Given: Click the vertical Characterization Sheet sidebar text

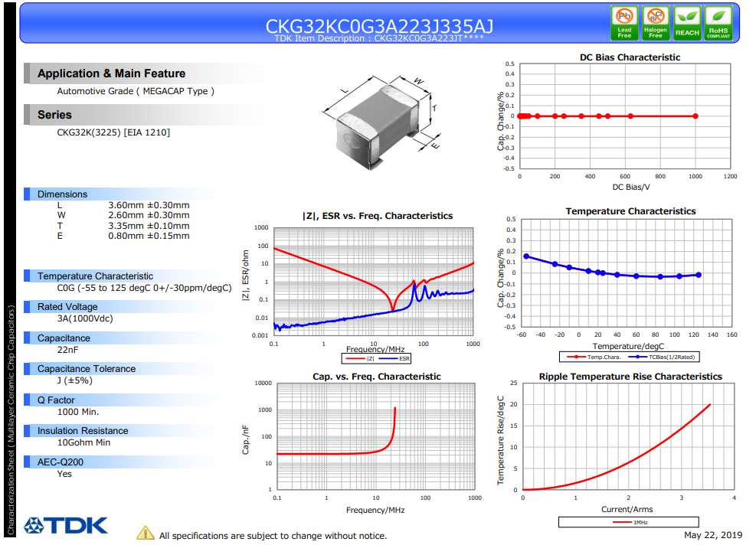Looking at the screenshot, I should (x=11, y=420).
